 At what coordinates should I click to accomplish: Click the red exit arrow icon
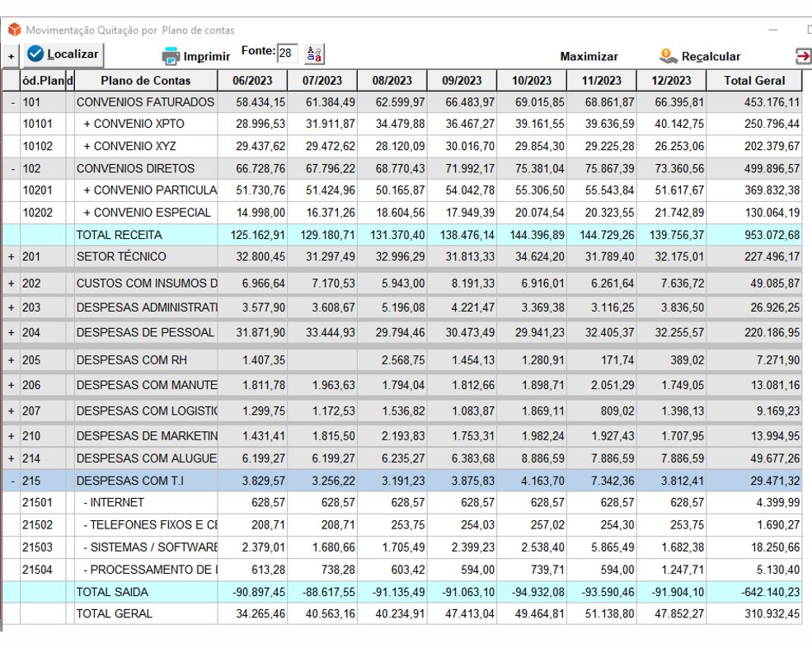point(802,56)
